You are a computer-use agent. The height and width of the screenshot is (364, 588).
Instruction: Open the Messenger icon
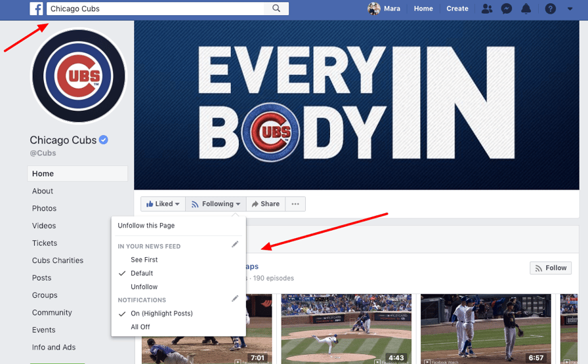[507, 9]
